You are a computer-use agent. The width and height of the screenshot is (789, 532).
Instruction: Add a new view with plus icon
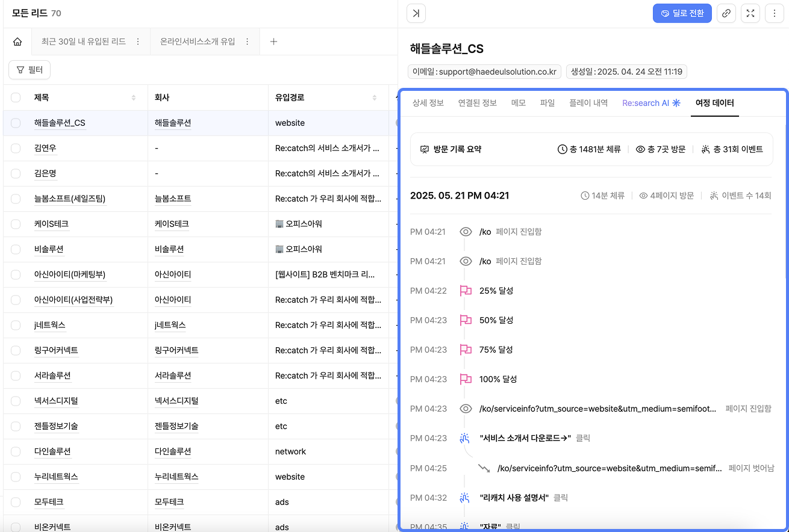pyautogui.click(x=273, y=42)
